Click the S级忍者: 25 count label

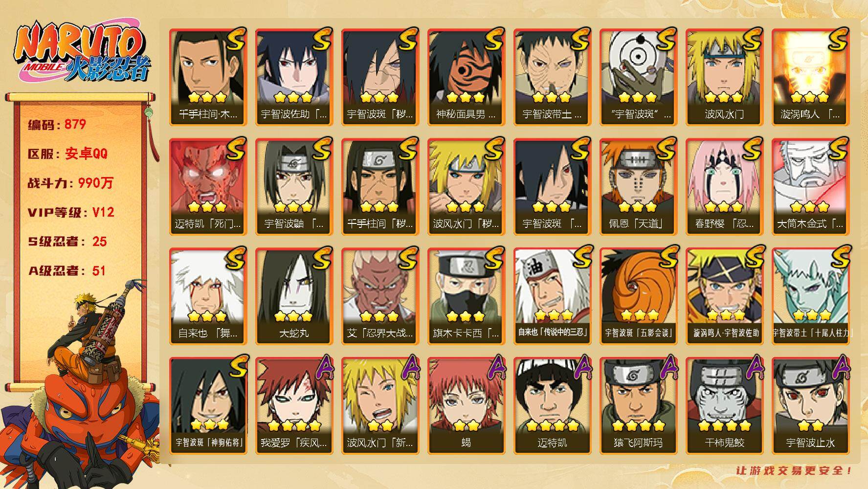pyautogui.click(x=67, y=242)
